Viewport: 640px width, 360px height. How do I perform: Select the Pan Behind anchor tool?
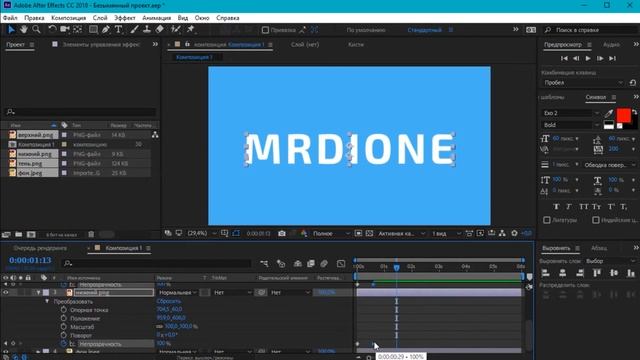[x=78, y=29]
